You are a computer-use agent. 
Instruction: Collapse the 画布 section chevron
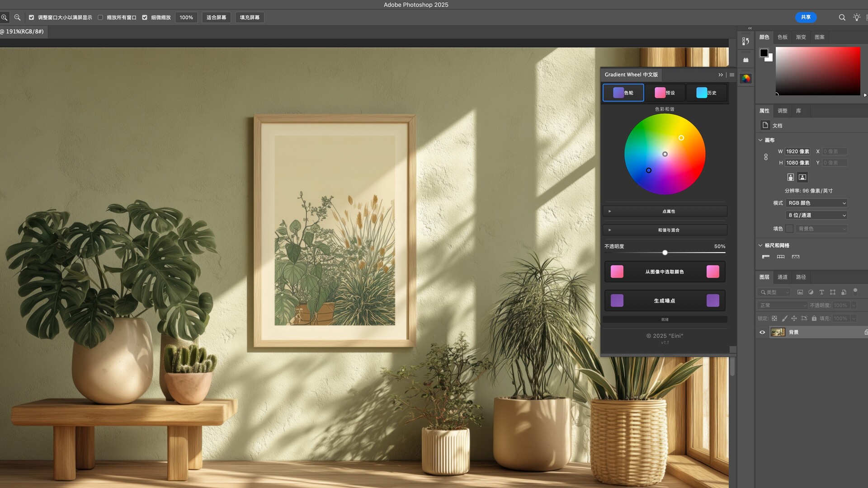point(760,140)
